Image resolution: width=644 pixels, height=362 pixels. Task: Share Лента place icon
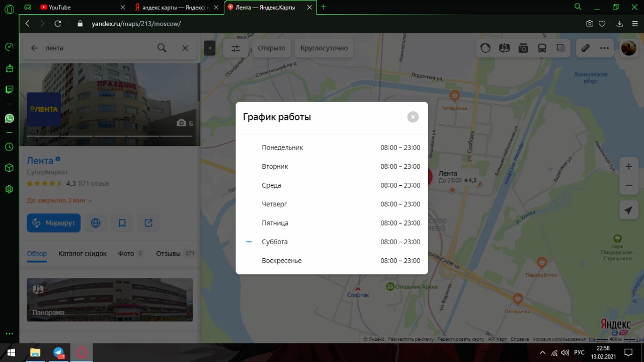click(148, 223)
